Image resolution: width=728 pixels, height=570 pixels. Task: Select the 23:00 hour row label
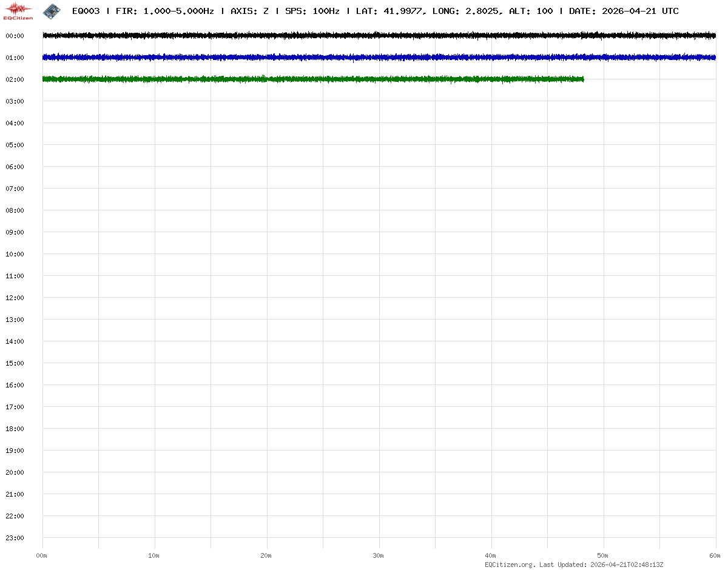click(15, 538)
